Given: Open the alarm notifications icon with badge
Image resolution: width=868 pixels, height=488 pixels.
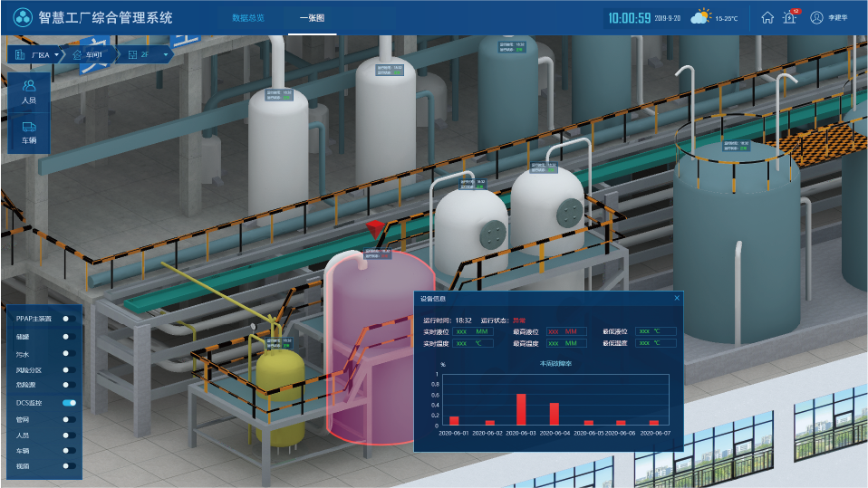Looking at the screenshot, I should (789, 17).
